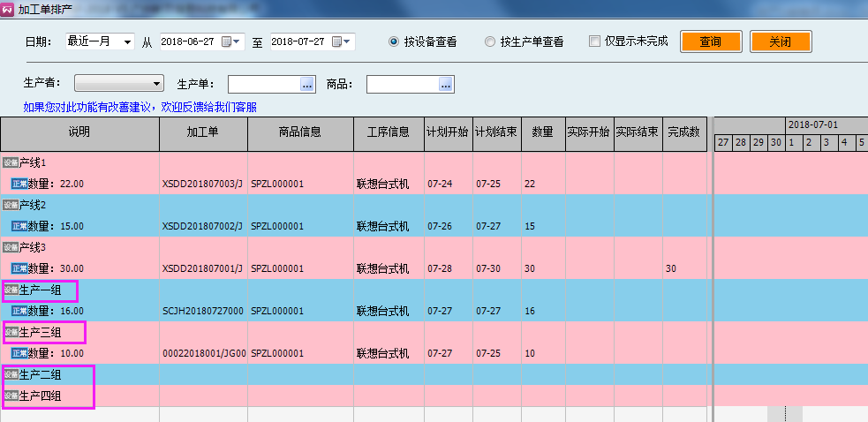Enable 仅显示未完成 checkbox
Image resolution: width=868 pixels, height=422 pixels.
point(594,41)
